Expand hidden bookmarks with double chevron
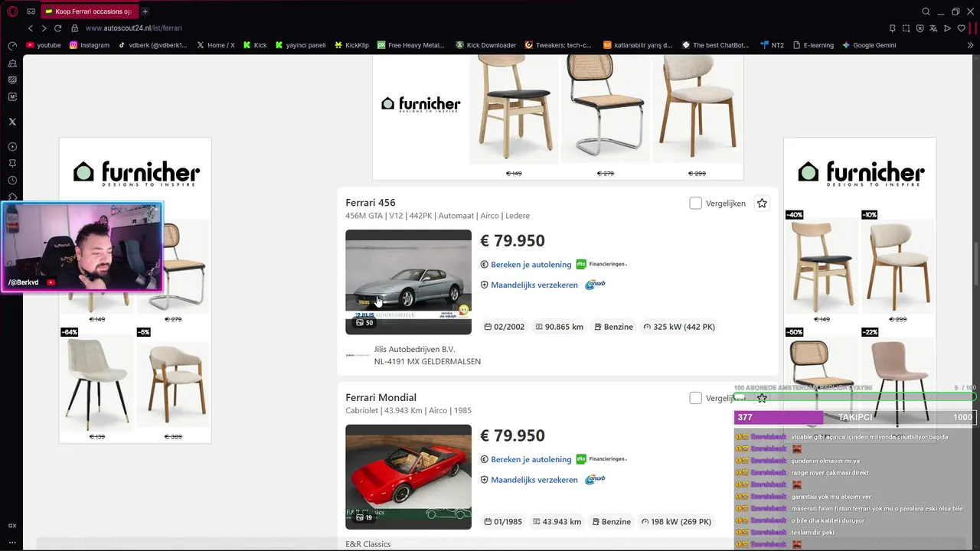The width and height of the screenshot is (980, 551). [971, 45]
